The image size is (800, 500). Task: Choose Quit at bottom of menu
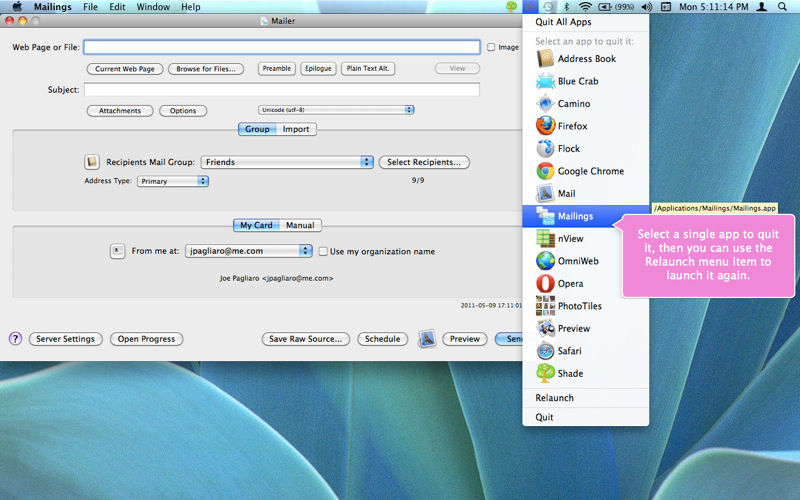[x=586, y=417]
